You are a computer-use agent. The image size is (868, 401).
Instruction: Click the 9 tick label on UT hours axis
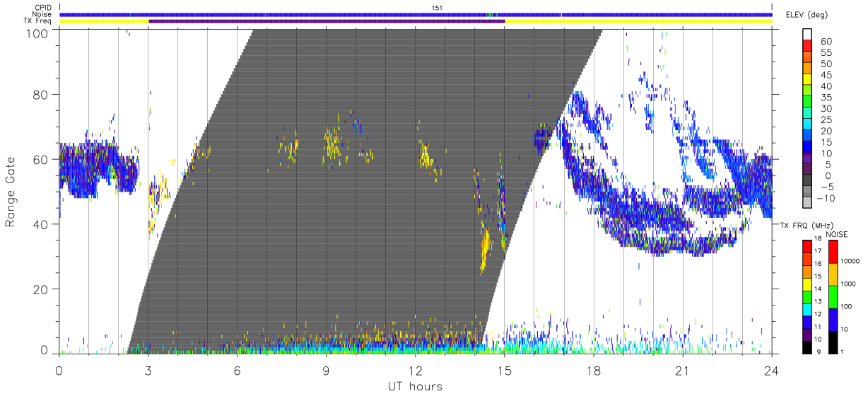pyautogui.click(x=326, y=370)
